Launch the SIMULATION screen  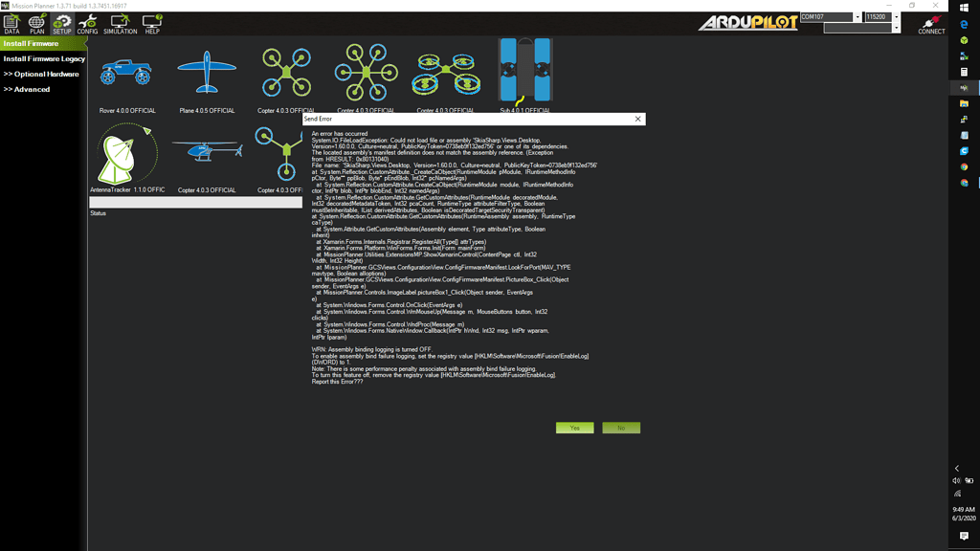(x=120, y=23)
